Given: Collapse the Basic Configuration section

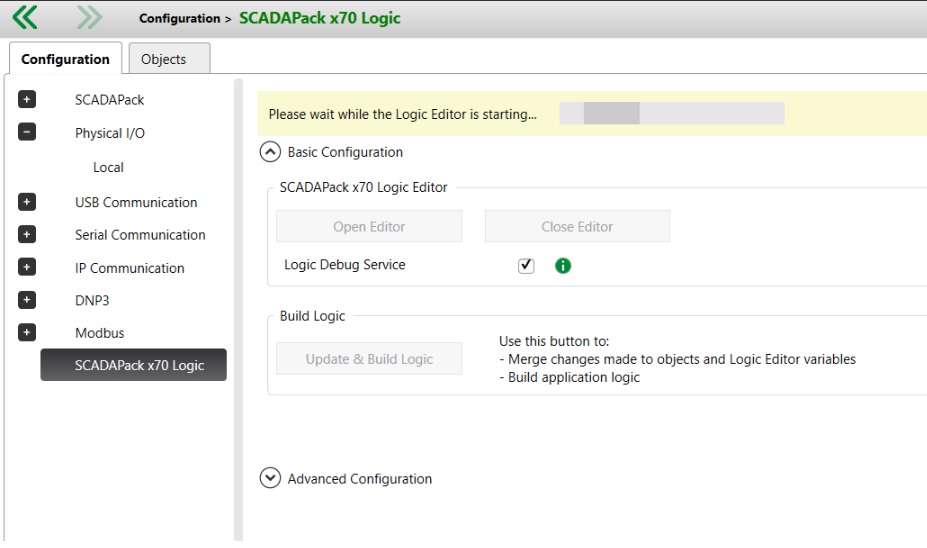Looking at the screenshot, I should click(270, 152).
